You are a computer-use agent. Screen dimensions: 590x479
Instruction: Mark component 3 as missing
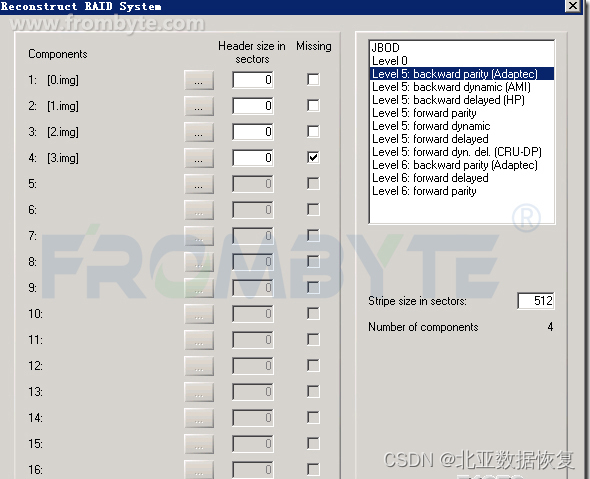pyautogui.click(x=313, y=131)
